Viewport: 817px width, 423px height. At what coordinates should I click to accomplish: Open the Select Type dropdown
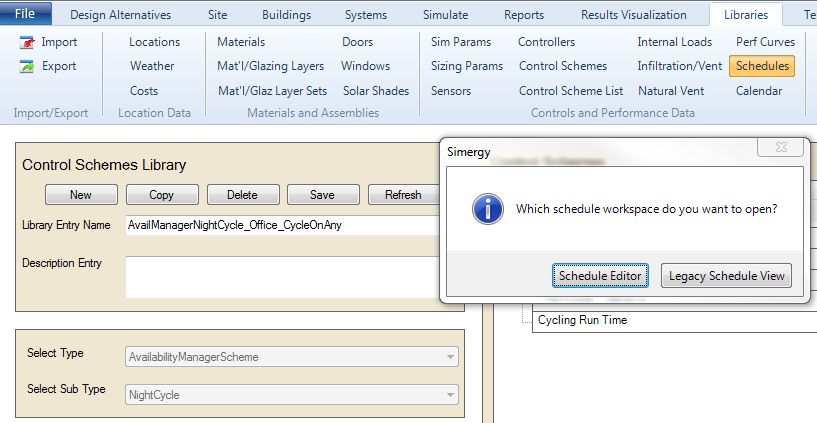point(292,357)
